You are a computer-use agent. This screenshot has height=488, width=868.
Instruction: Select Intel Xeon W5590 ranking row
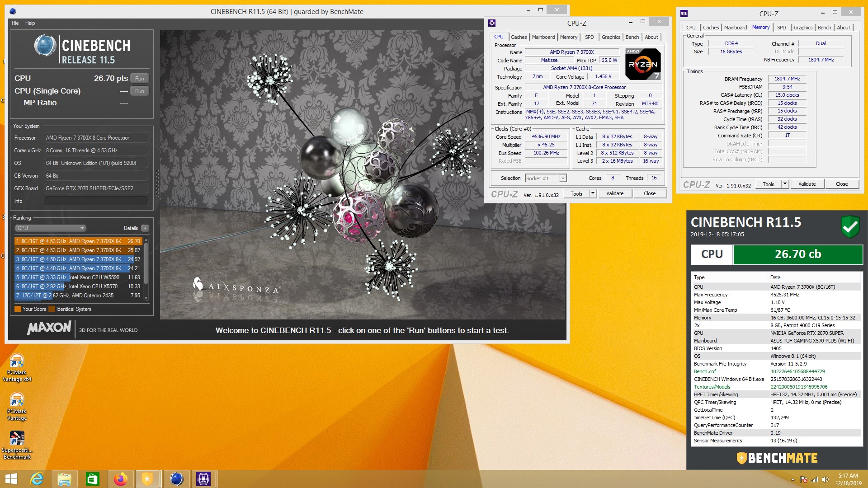click(78, 277)
